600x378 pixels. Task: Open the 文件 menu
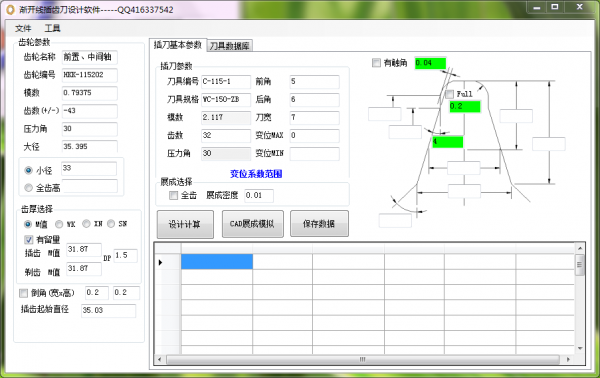point(23,28)
